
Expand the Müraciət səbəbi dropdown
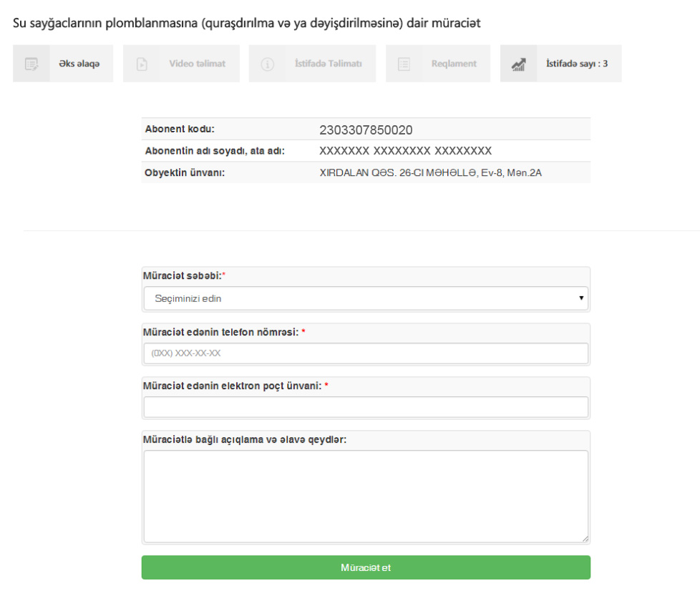coord(366,298)
